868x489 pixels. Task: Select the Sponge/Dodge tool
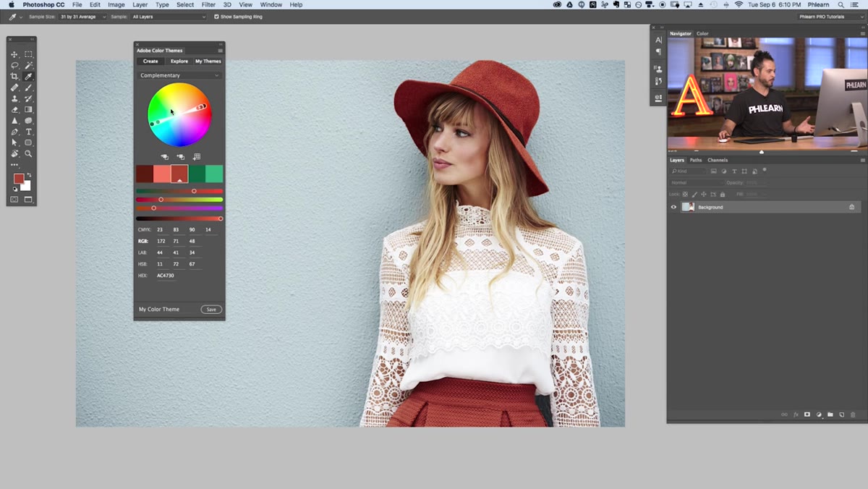28,121
